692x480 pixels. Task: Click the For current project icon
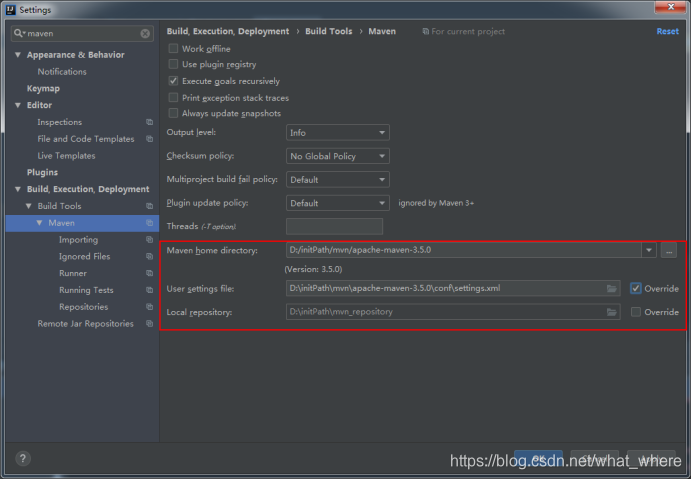(425, 31)
